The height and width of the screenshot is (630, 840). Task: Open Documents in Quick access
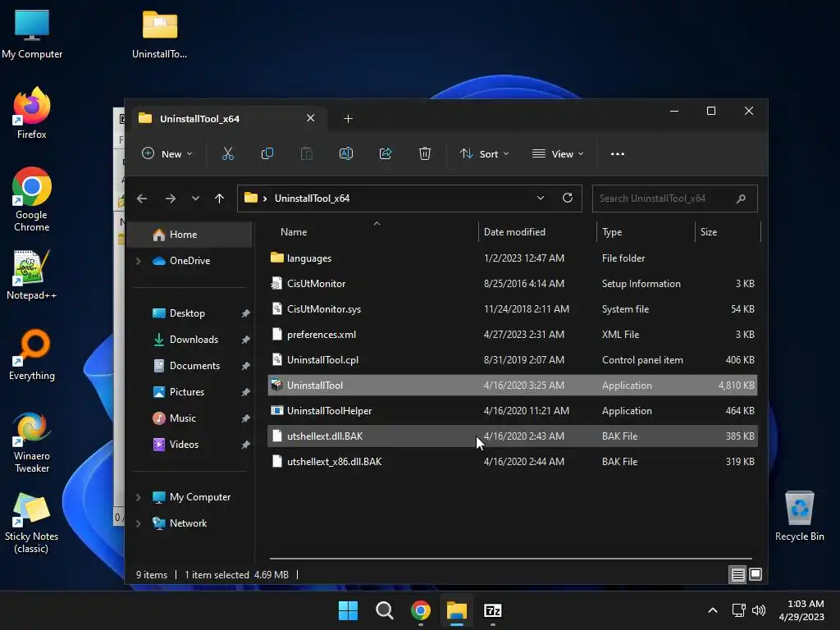click(x=194, y=366)
